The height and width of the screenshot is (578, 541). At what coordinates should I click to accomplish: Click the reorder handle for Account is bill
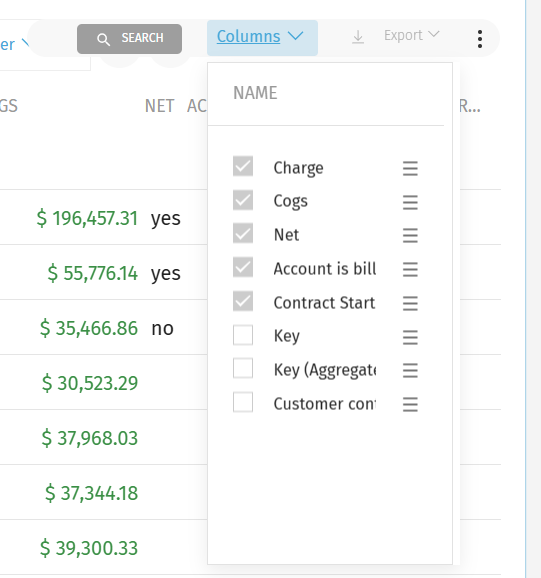410,269
